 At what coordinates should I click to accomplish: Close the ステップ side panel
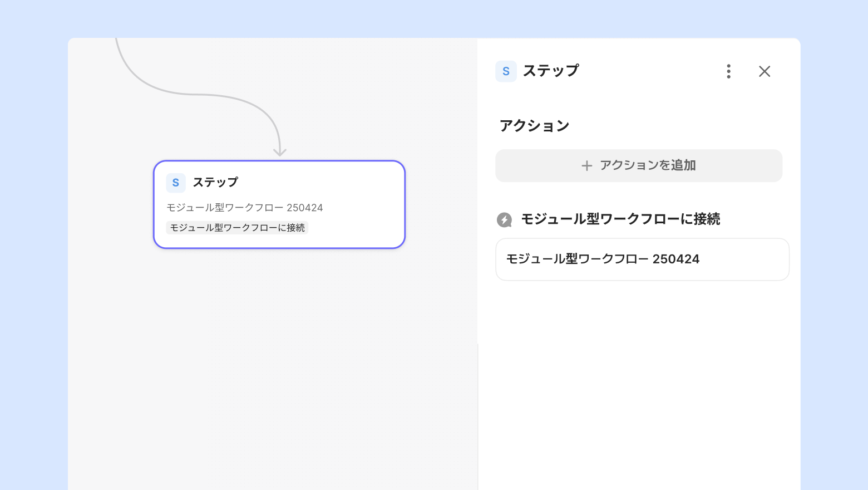[765, 71]
